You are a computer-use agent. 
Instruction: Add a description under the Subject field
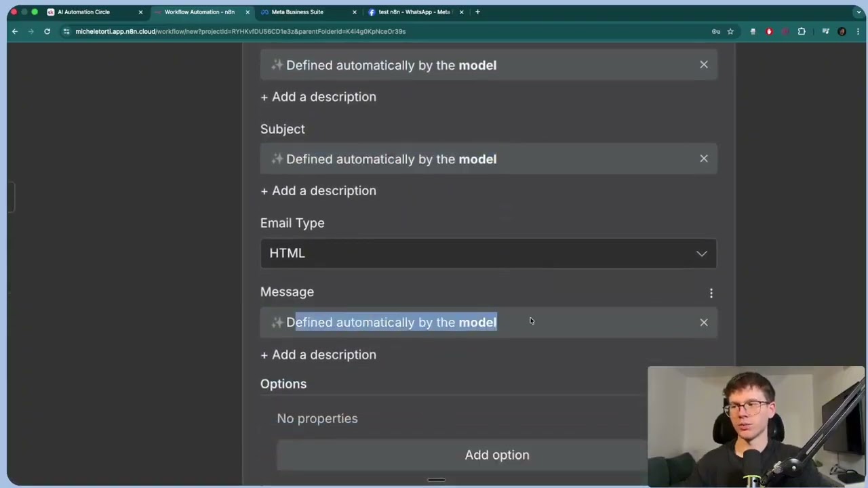[x=318, y=190]
